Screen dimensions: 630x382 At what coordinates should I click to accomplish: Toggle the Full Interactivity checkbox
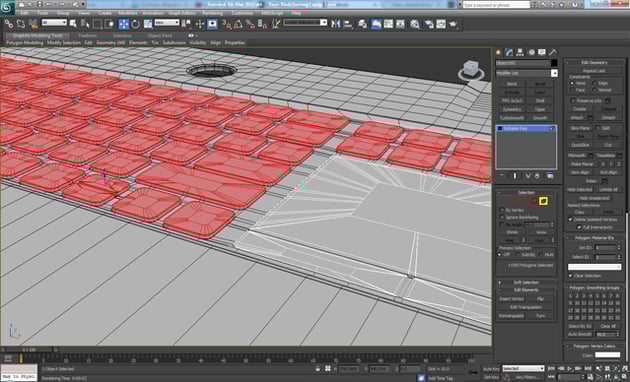(x=579, y=227)
